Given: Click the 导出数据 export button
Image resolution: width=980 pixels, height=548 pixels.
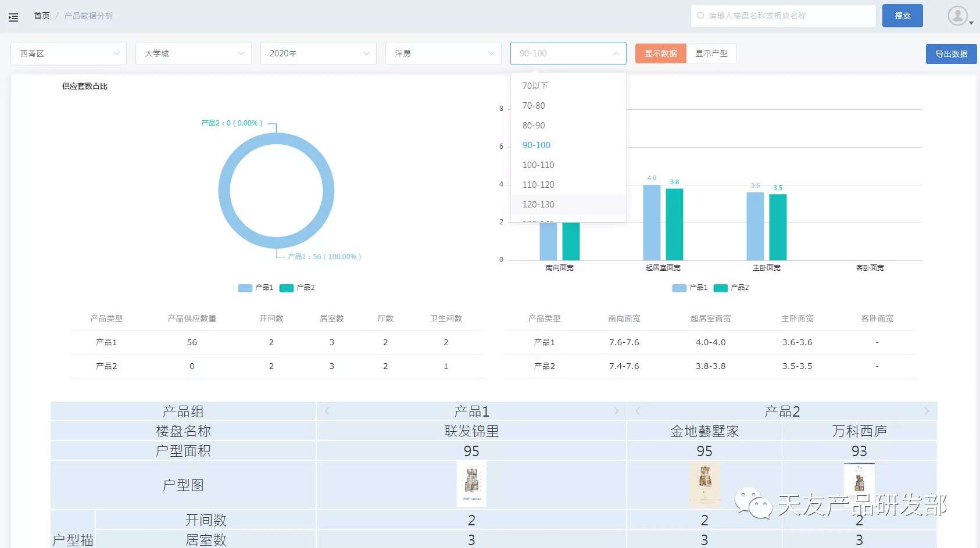Looking at the screenshot, I should click(950, 53).
